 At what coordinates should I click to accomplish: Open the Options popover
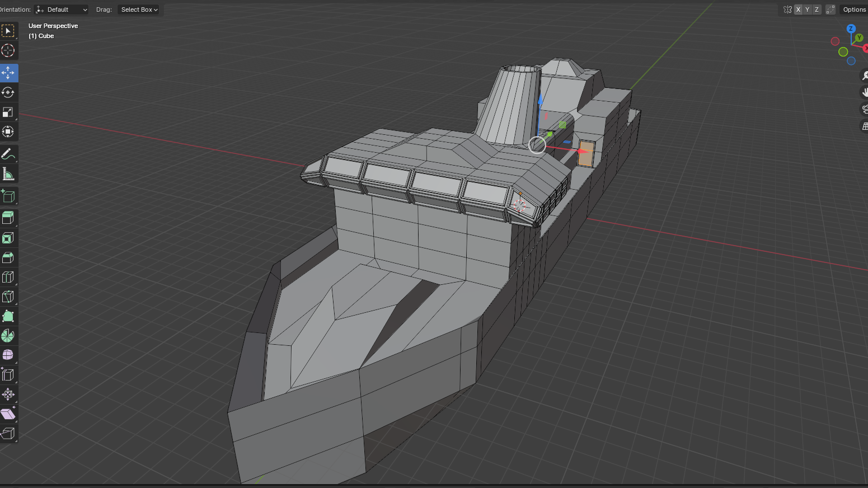854,10
